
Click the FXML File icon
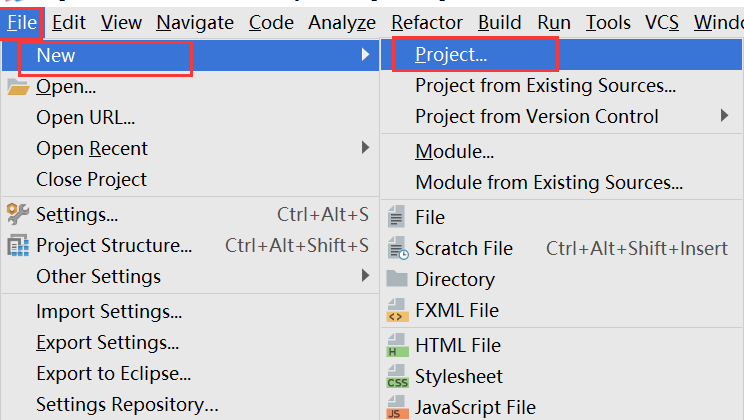[x=397, y=311]
